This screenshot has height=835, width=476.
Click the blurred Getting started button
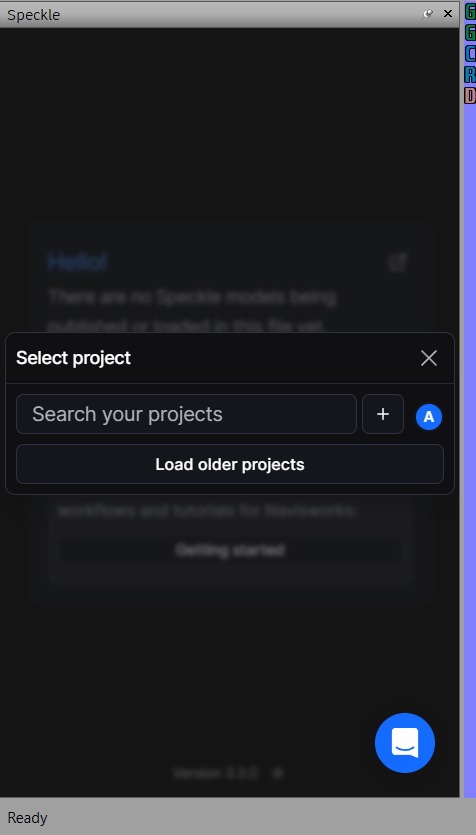[230, 550]
